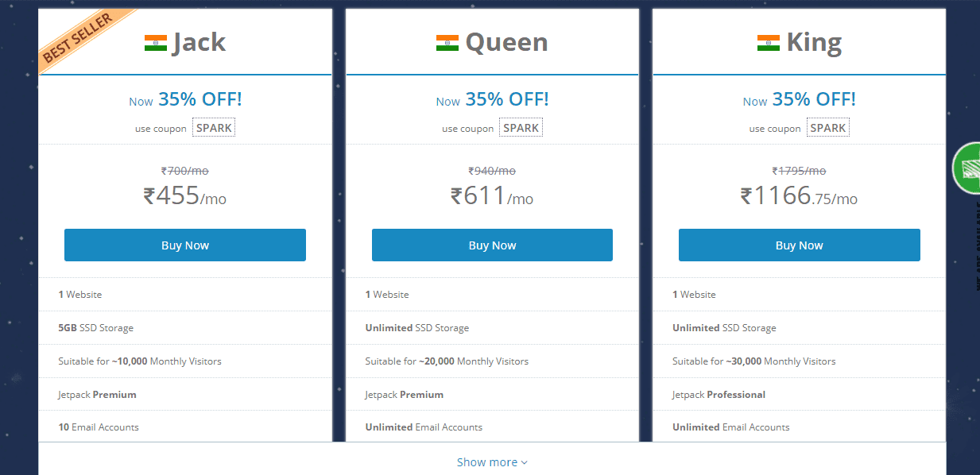The width and height of the screenshot is (980, 475).
Task: Select the SPARK coupon code in Jack plan
Action: 214,127
